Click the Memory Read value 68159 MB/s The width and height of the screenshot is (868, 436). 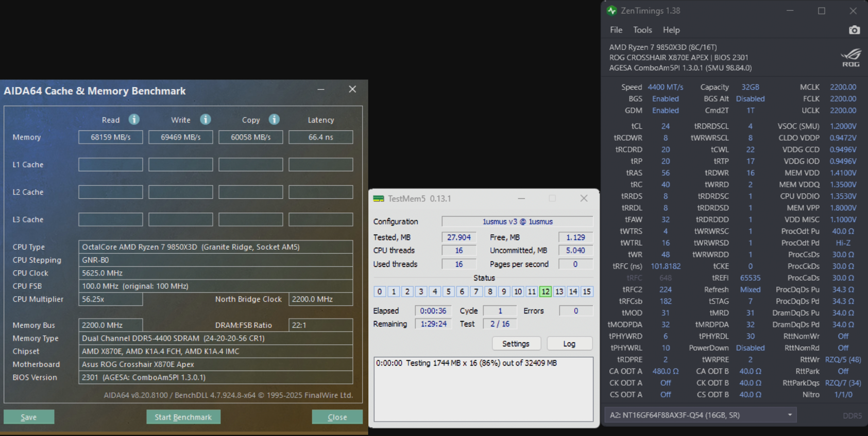pos(111,137)
